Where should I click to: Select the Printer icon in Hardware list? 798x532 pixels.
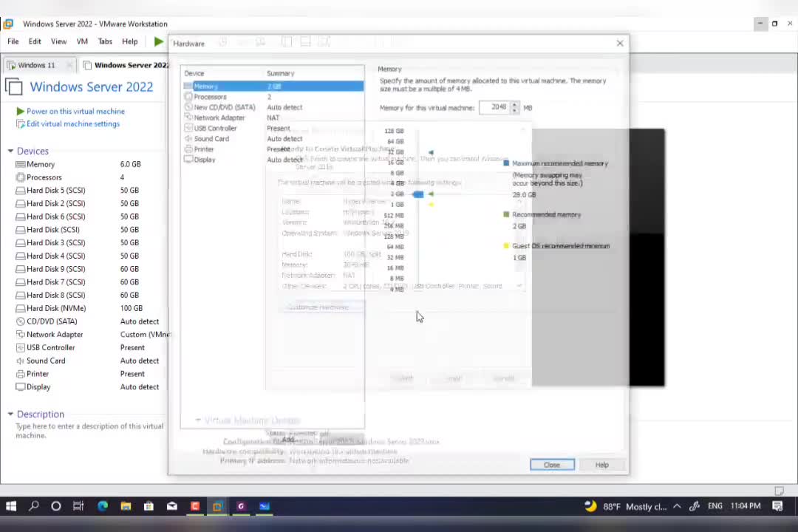(188, 149)
